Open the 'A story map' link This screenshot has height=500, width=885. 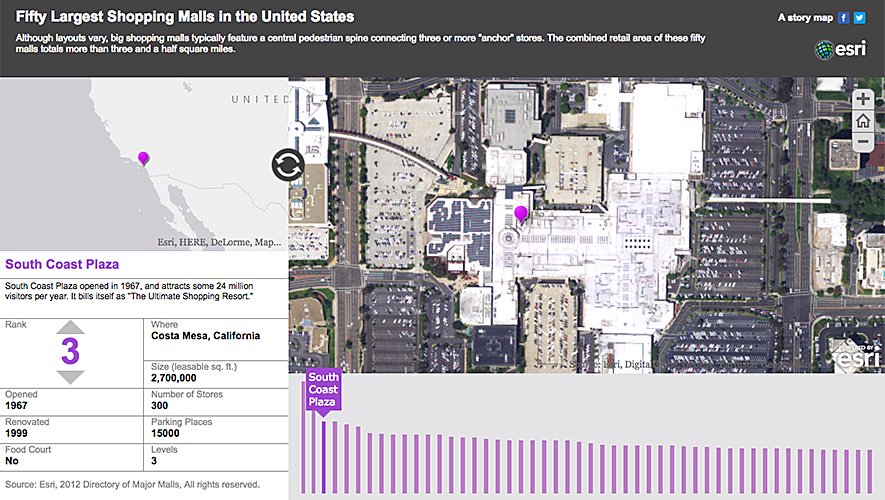[x=805, y=17]
